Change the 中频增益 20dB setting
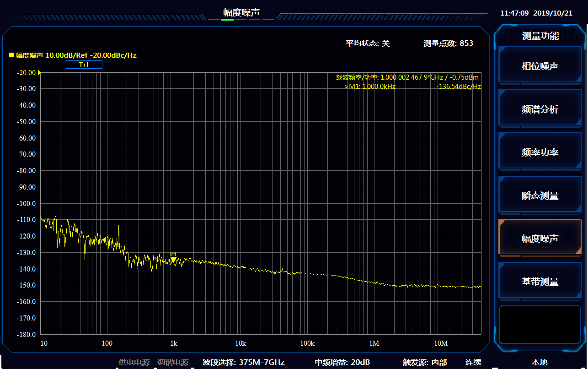Viewport: 588px width, 369px height. (342, 362)
